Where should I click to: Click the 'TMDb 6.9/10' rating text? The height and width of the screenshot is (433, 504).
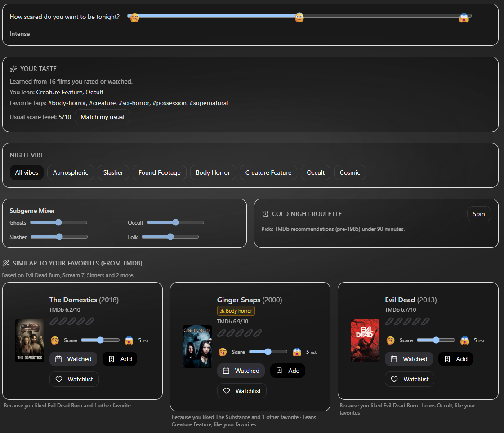pos(232,322)
